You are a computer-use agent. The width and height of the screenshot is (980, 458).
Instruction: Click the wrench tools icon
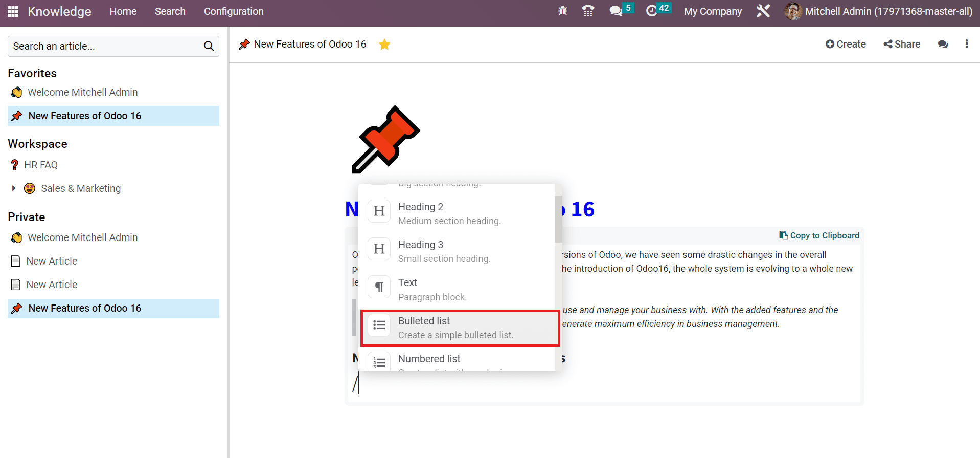(x=763, y=11)
